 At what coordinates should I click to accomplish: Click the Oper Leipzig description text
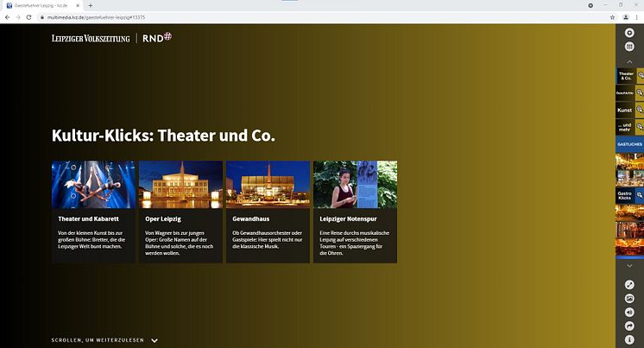click(179, 243)
